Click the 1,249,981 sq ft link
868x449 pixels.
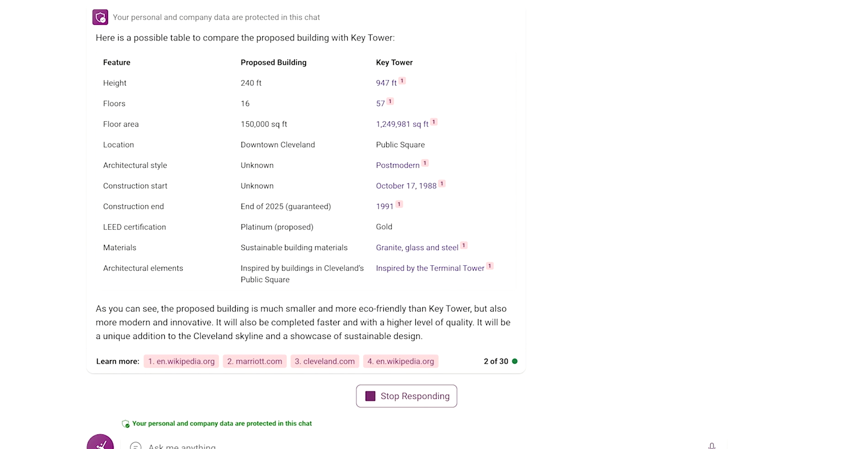tap(402, 124)
